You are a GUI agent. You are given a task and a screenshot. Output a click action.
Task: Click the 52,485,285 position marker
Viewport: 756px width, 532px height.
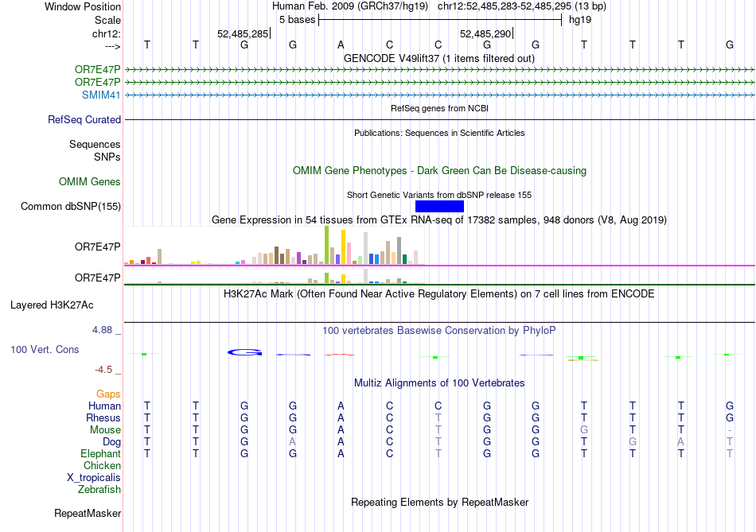(x=243, y=33)
